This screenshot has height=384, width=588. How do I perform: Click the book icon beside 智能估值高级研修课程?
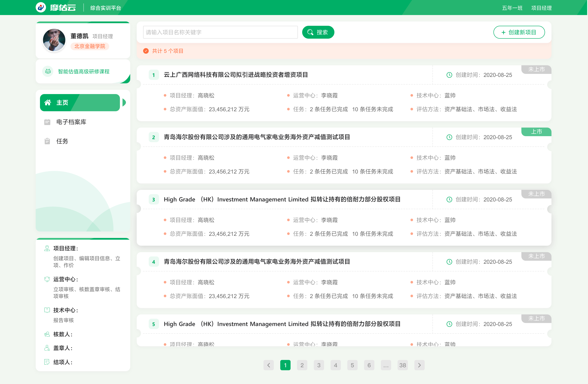pos(48,71)
